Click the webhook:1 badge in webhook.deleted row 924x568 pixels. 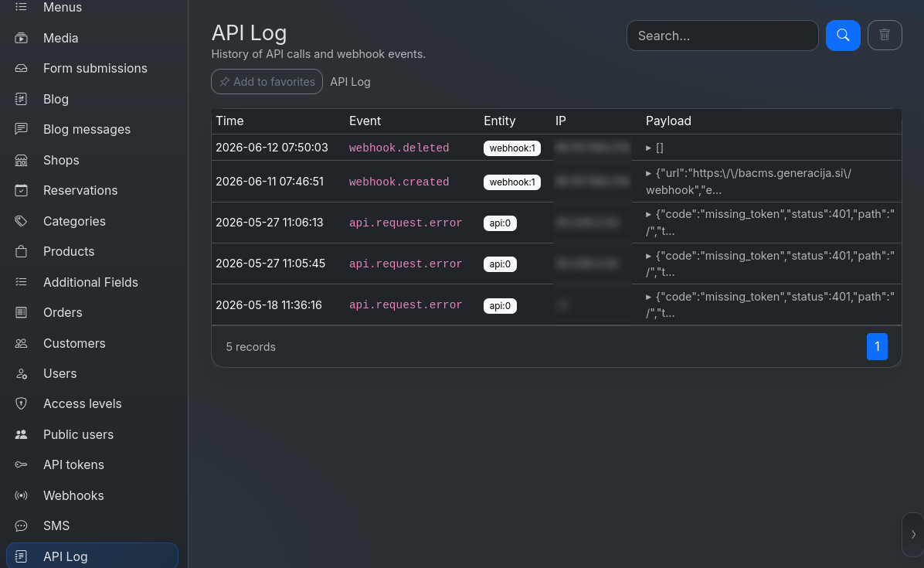[512, 148]
